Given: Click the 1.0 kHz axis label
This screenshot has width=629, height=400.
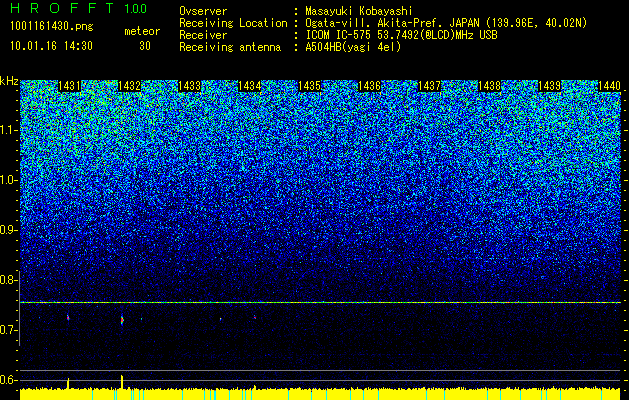Looking at the screenshot, I should pos(9,180).
